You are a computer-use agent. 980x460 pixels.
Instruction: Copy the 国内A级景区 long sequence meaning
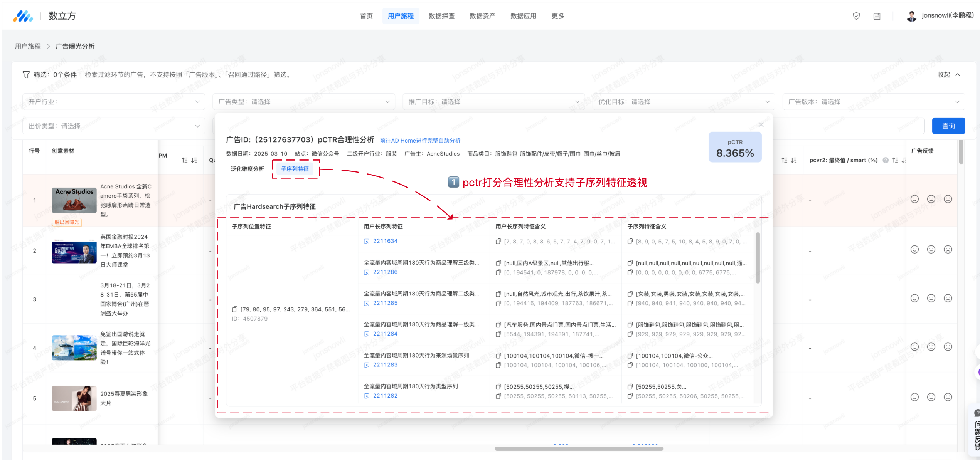pyautogui.click(x=498, y=263)
